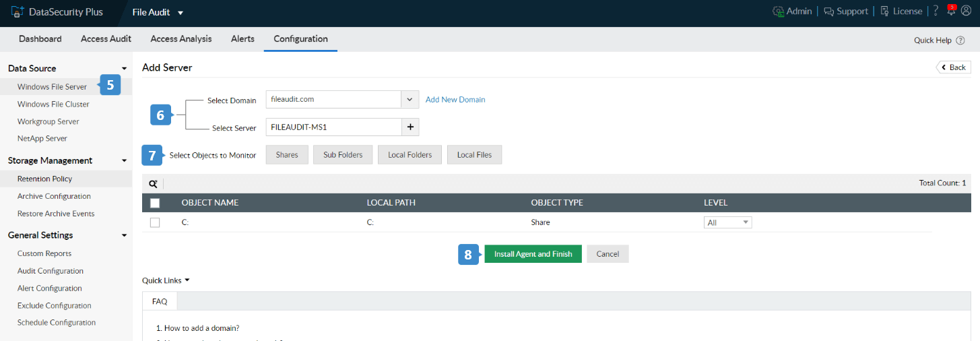Open NetApp Server in sidebar
This screenshot has height=341, width=980.
42,139
